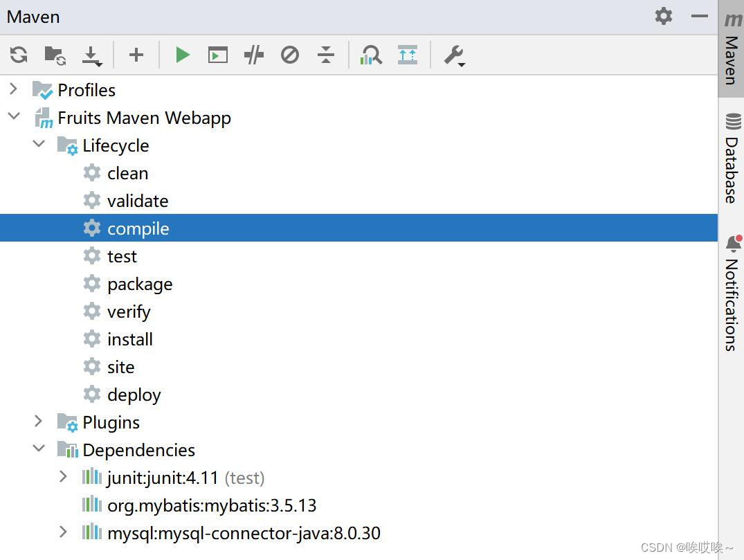Click gear icon beside deploy

[92, 394]
